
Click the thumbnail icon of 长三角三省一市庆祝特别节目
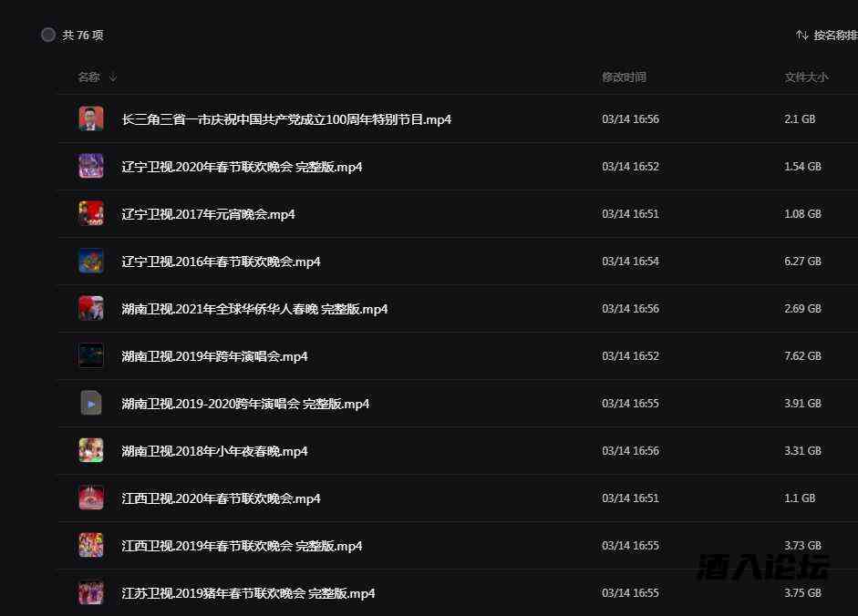[x=90, y=118]
